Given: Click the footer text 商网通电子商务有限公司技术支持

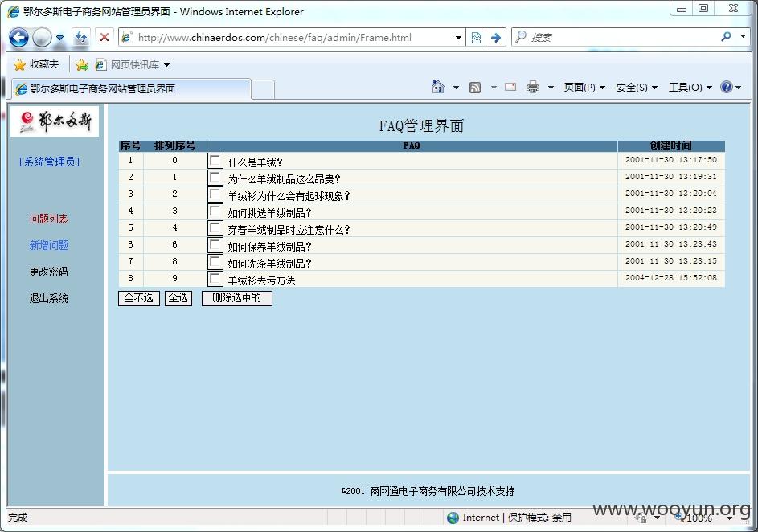Looking at the screenshot, I should click(x=442, y=491).
